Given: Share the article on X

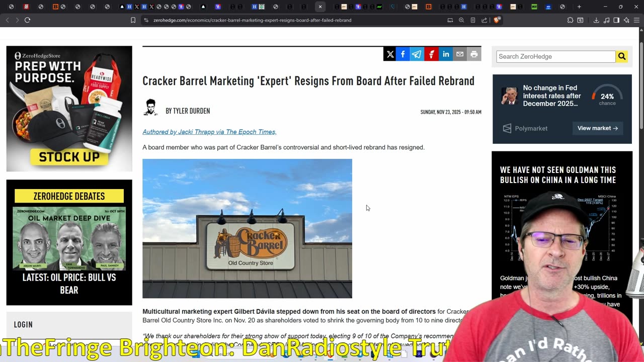Looking at the screenshot, I should [x=390, y=54].
